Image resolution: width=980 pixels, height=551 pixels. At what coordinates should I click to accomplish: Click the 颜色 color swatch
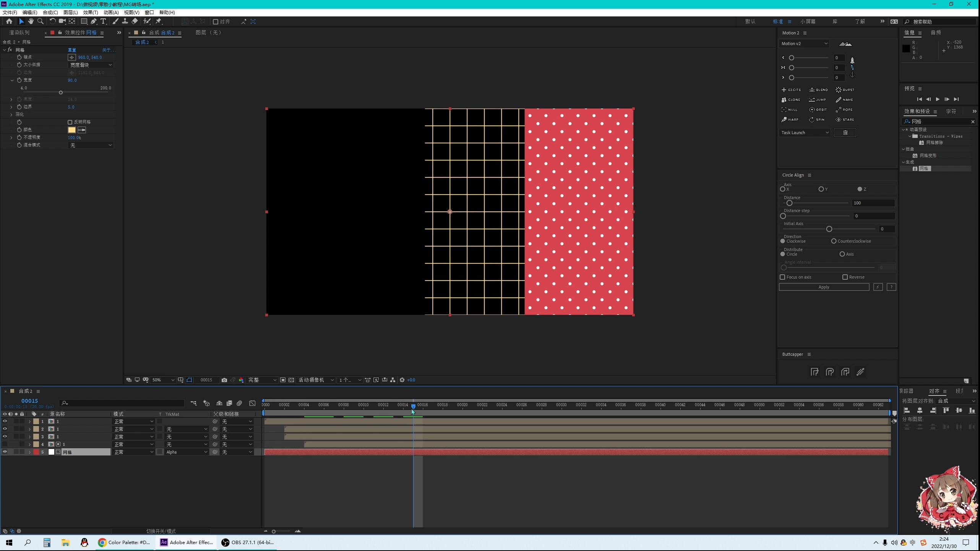(71, 130)
